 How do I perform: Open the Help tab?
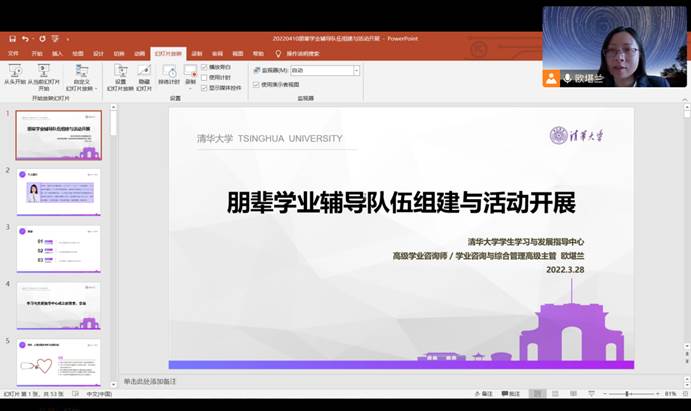click(258, 53)
